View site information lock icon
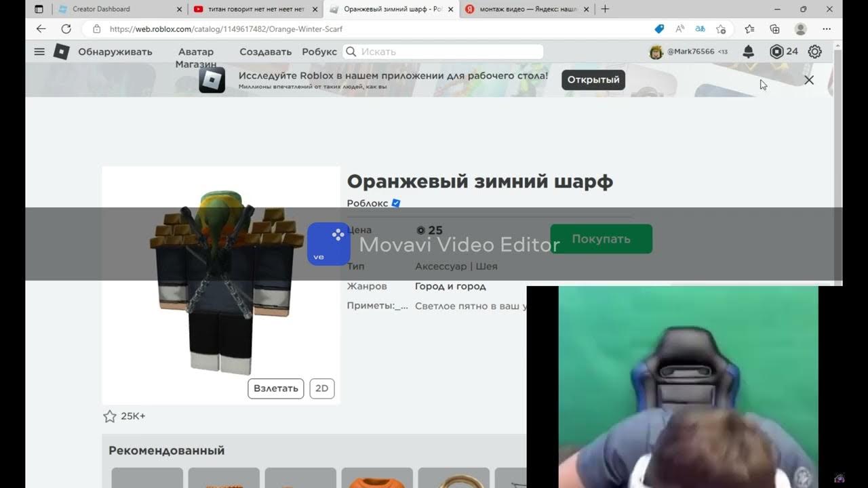 coord(96,29)
